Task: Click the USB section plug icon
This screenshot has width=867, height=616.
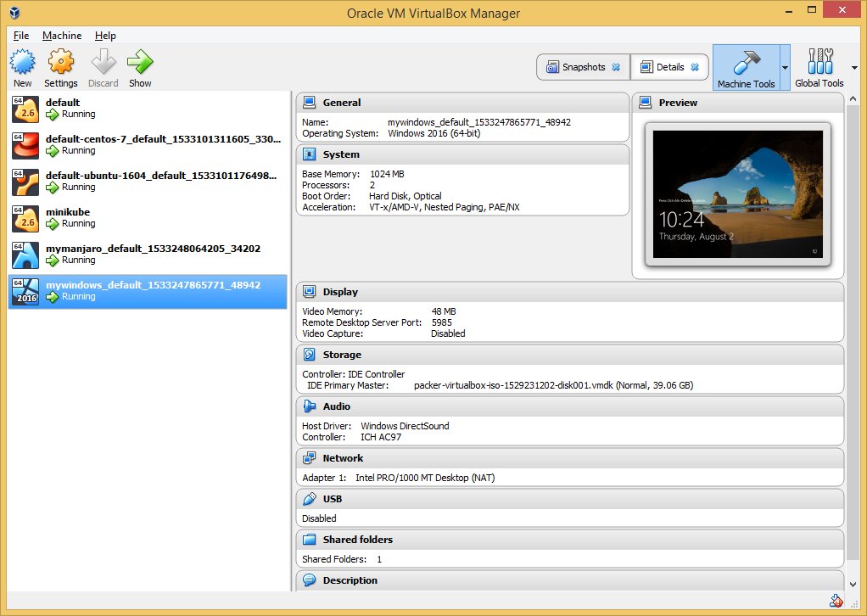Action: point(310,499)
